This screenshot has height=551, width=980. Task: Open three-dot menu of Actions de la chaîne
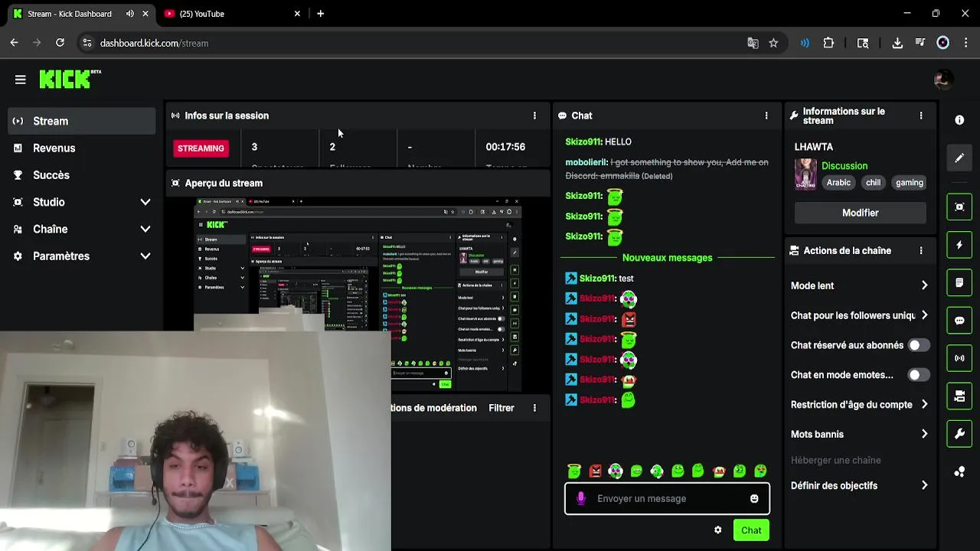click(x=921, y=250)
